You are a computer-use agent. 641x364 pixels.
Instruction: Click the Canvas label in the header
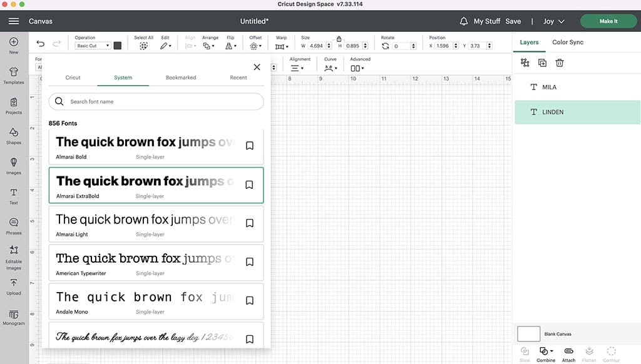coord(41,21)
